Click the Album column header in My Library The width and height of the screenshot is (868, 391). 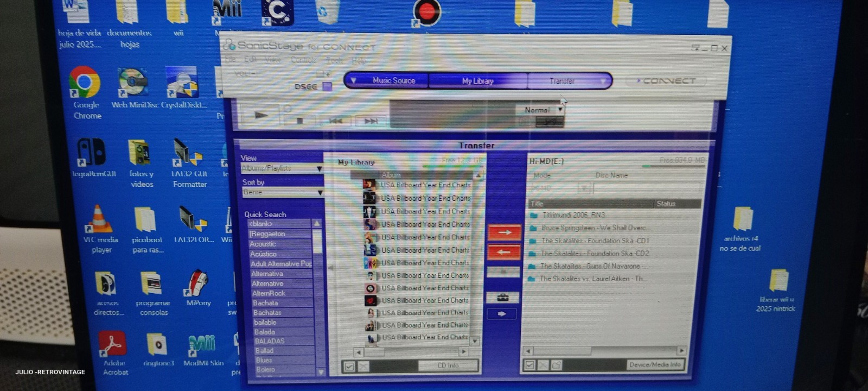(426, 175)
